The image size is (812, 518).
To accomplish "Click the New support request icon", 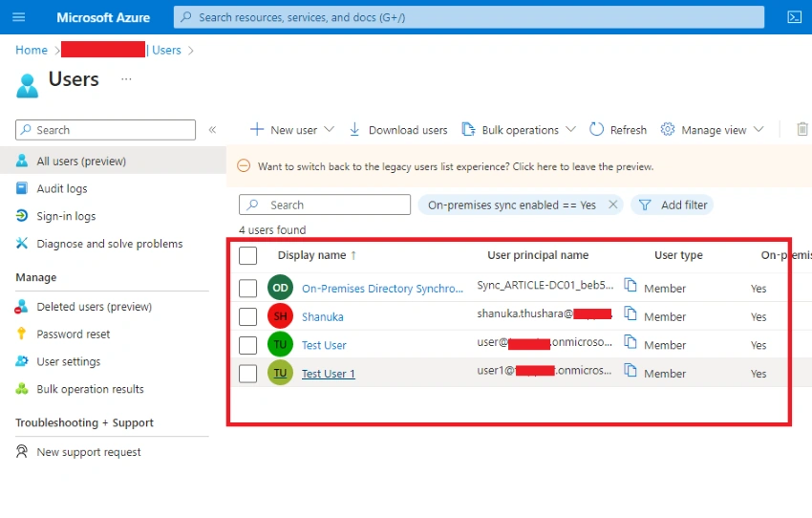I will click(22, 452).
